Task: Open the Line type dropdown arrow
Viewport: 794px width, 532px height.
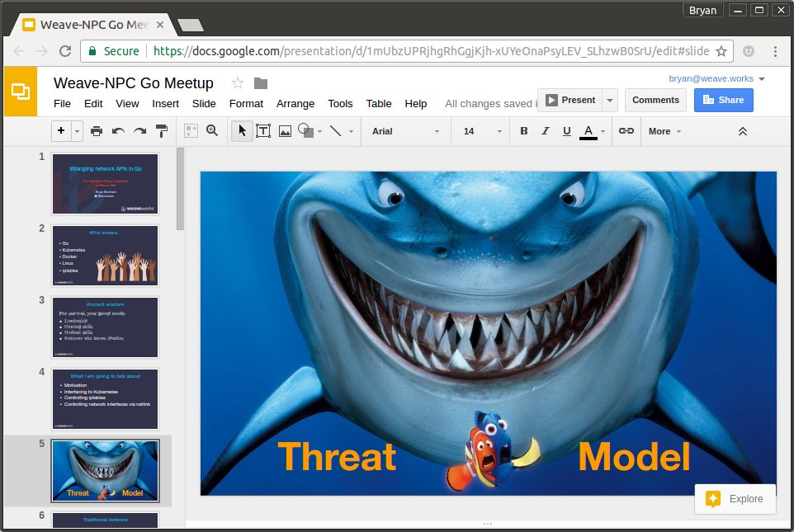Action: click(x=351, y=131)
